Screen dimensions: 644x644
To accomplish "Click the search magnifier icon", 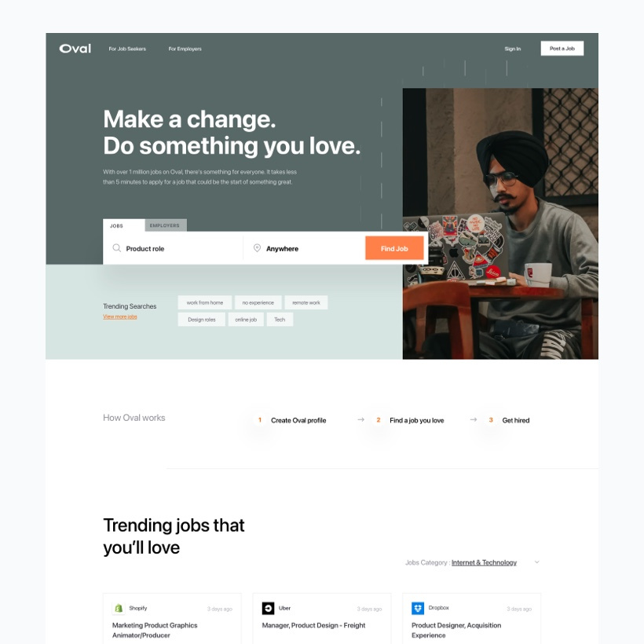I will 117,248.
